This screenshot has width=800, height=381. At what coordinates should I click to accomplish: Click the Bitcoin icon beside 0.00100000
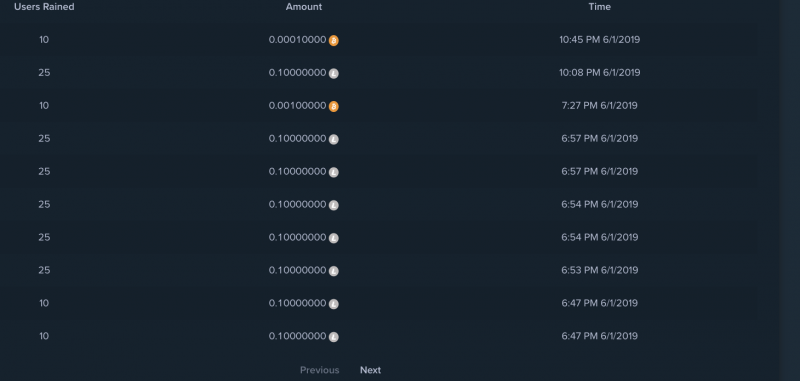tap(333, 106)
